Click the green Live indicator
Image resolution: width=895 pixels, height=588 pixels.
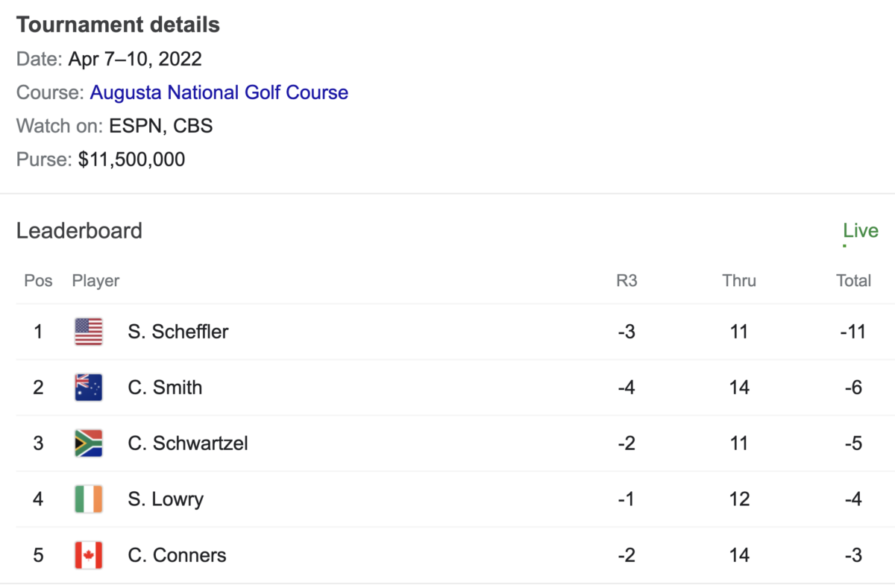pyautogui.click(x=861, y=231)
